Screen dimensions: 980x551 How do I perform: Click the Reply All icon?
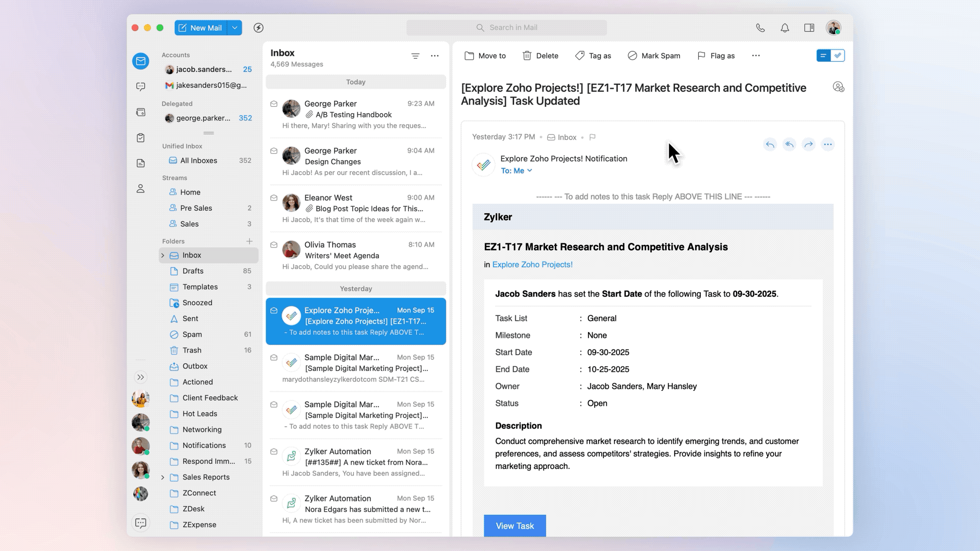tap(789, 144)
